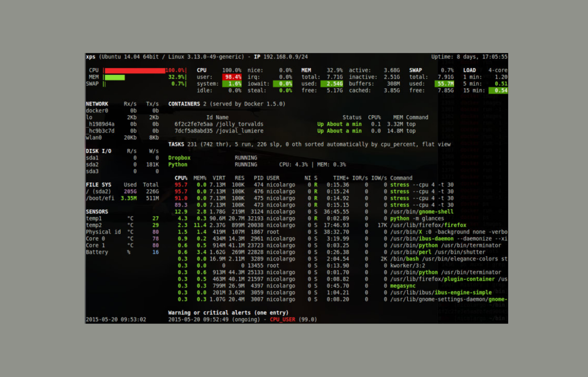Click the TASKS summary heading
Viewport: 588px width, 377px height.
(x=176, y=144)
